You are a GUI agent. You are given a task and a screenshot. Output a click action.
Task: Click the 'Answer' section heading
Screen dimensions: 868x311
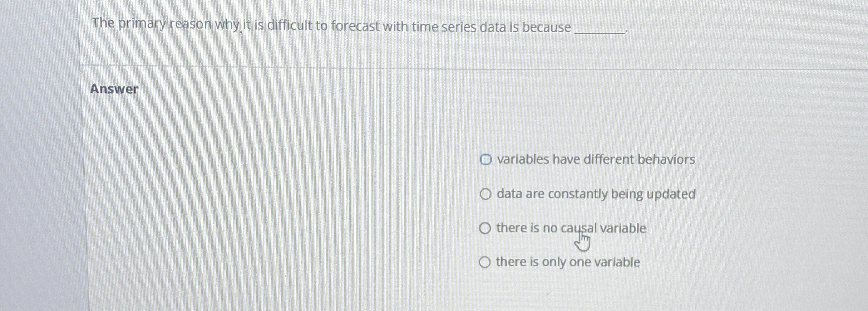(114, 89)
